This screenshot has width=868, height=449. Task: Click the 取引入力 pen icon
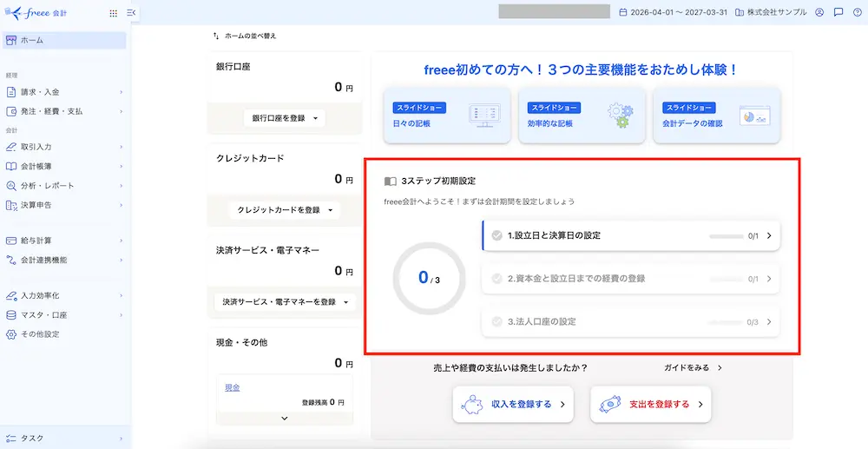pos(11,147)
